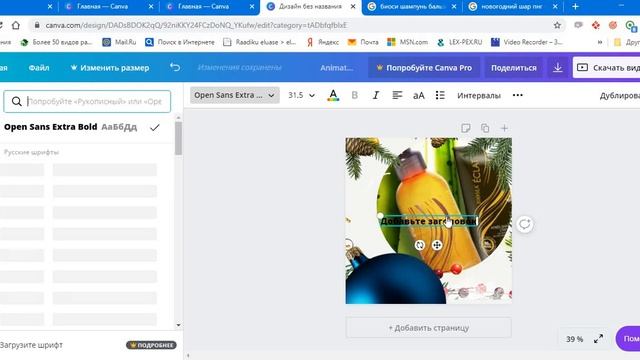Click Помощь help button
This screenshot has height=360, width=640.
(629, 338)
